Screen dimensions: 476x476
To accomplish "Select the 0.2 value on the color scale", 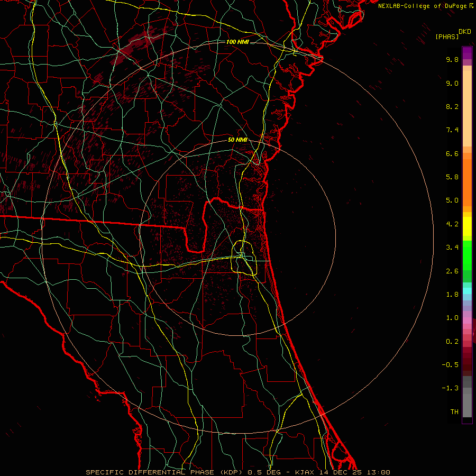I will [x=452, y=342].
